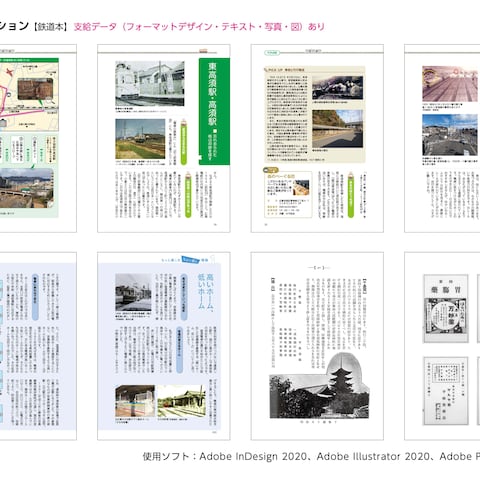Click the color embankment road photo
480x480 pixels.
coord(337,129)
